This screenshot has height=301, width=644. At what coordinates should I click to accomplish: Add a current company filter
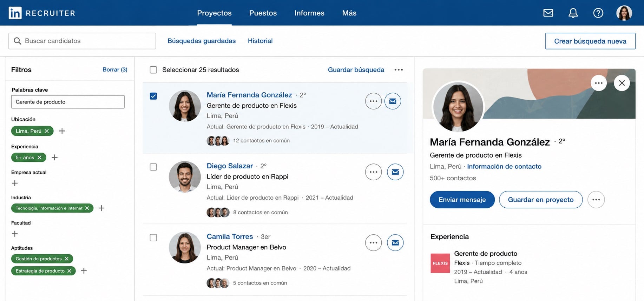[15, 183]
